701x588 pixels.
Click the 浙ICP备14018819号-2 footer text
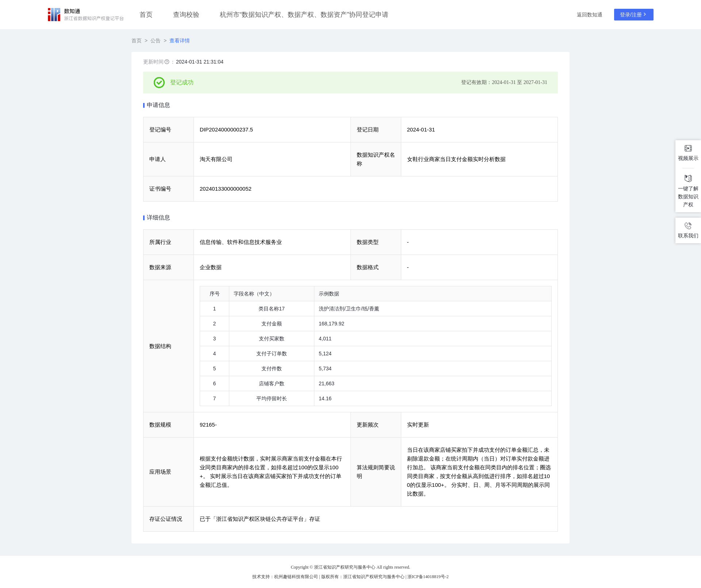[428, 577]
